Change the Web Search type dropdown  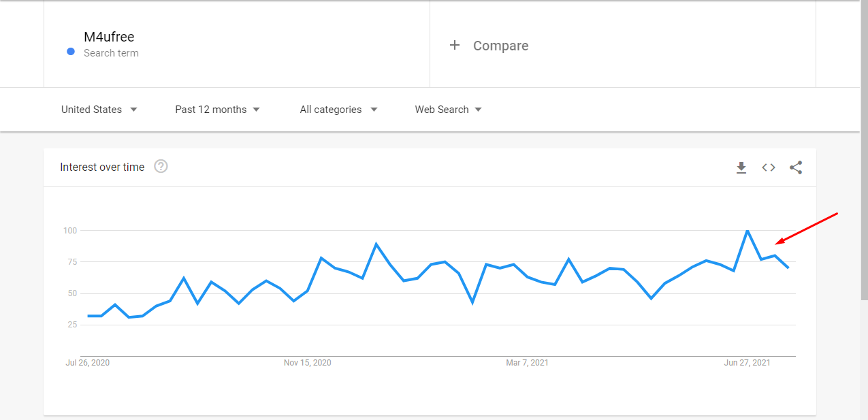point(448,110)
